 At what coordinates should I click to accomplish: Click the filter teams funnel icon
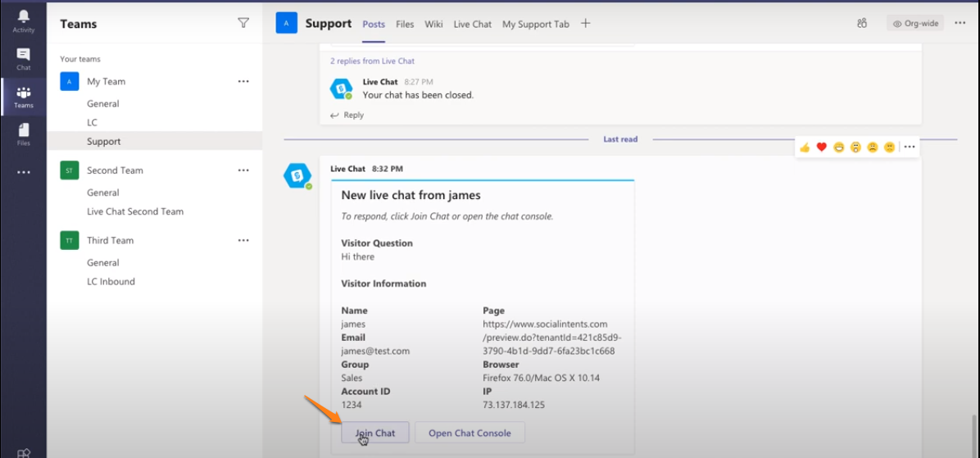point(243,23)
